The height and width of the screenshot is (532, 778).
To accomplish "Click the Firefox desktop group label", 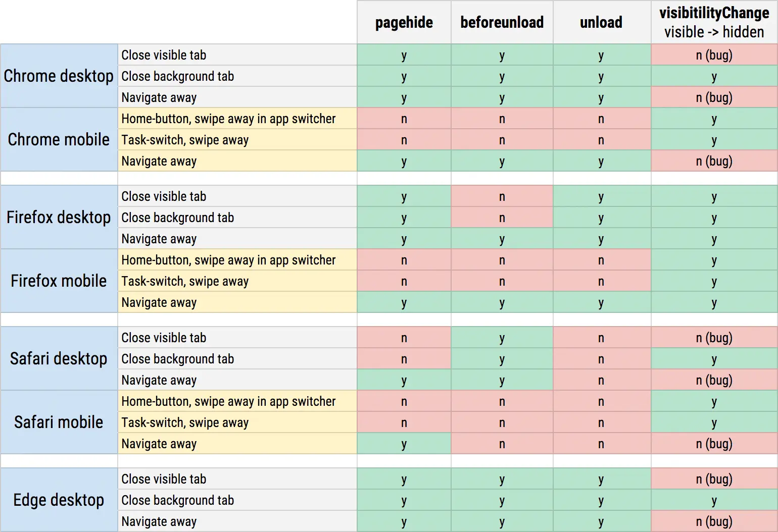I will [59, 217].
